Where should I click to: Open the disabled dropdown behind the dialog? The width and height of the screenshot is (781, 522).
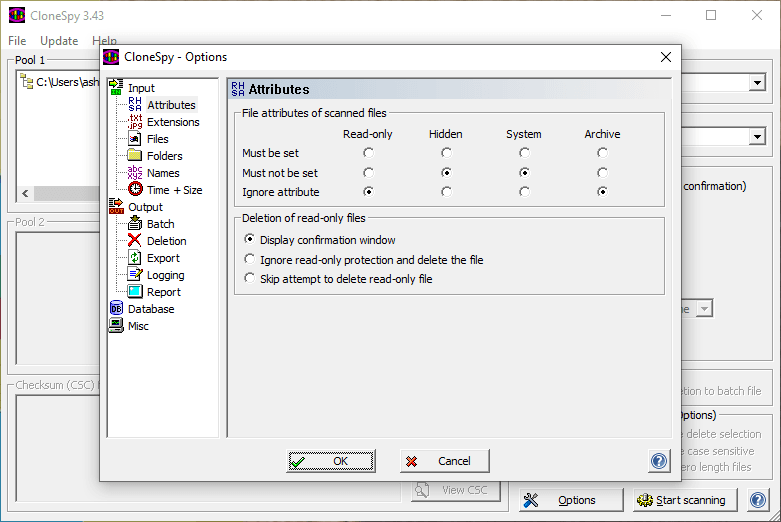coord(704,309)
